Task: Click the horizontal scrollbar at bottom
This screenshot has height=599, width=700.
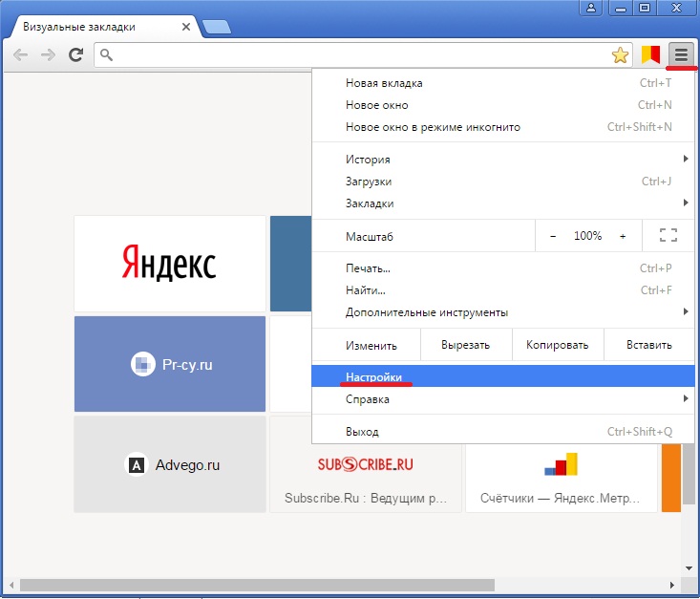Action: [258, 584]
